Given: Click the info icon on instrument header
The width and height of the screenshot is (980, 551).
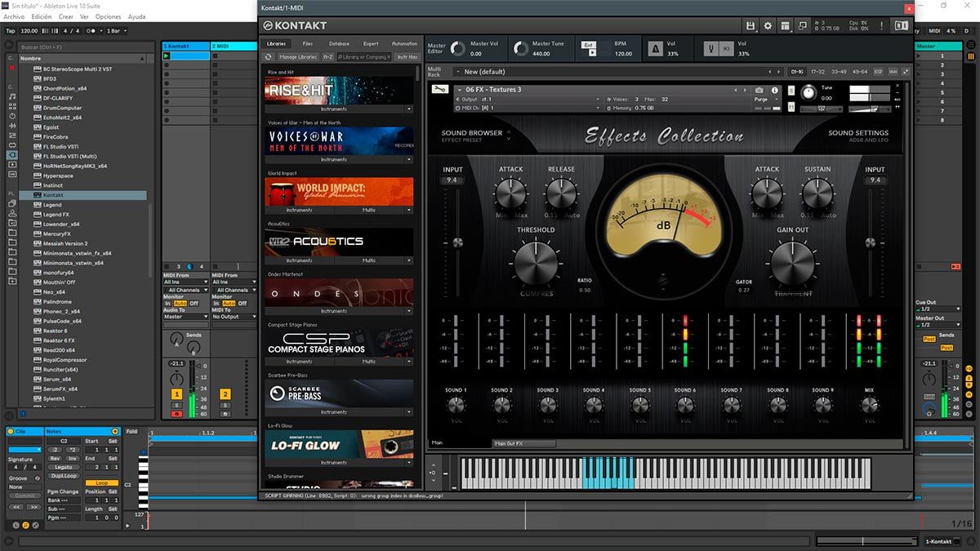Looking at the screenshot, I should tap(774, 90).
